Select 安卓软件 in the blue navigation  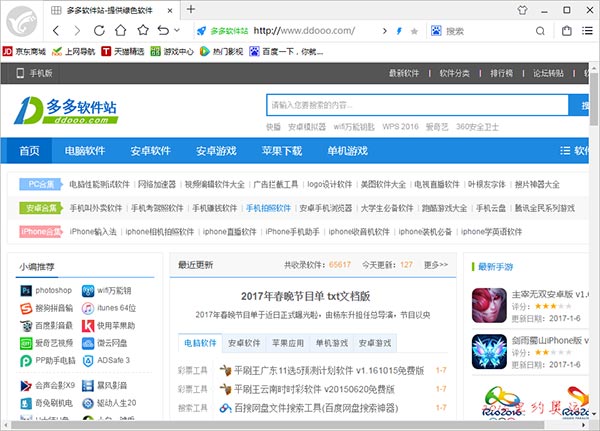click(x=150, y=150)
